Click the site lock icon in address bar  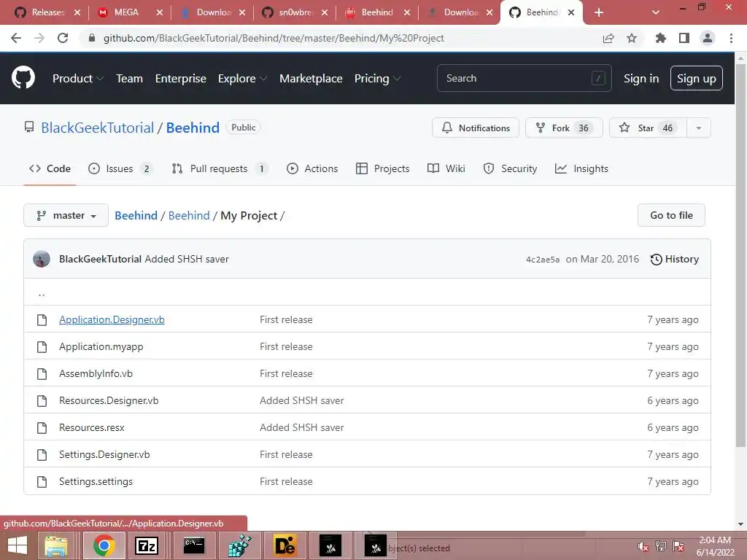pos(92,38)
